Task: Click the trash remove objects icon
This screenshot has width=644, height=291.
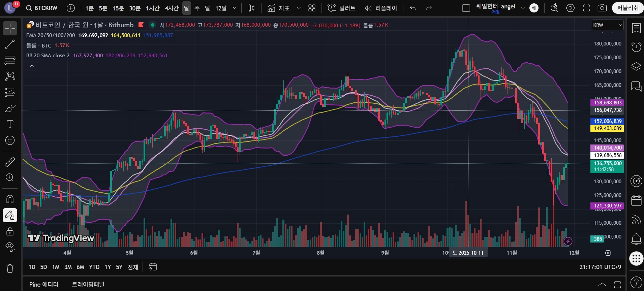Action: click(10, 268)
